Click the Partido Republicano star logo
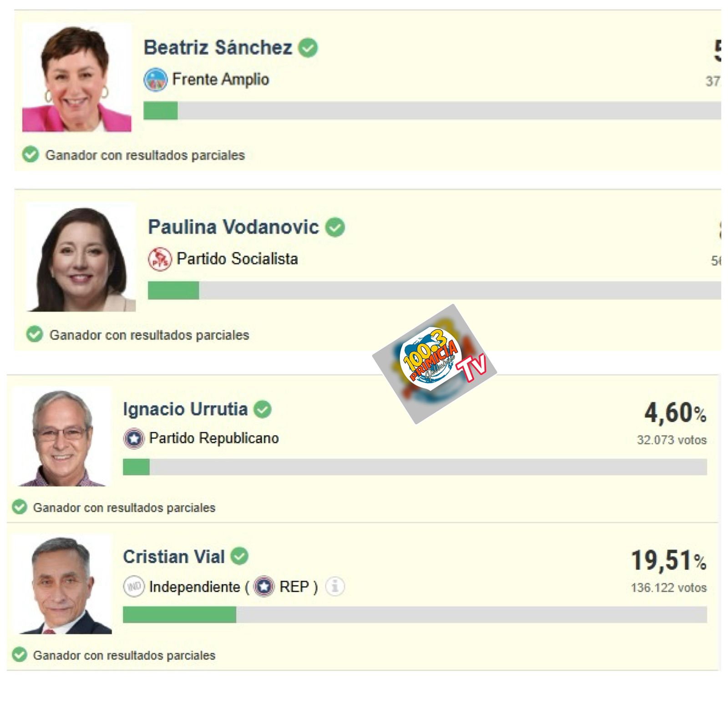 point(133,439)
